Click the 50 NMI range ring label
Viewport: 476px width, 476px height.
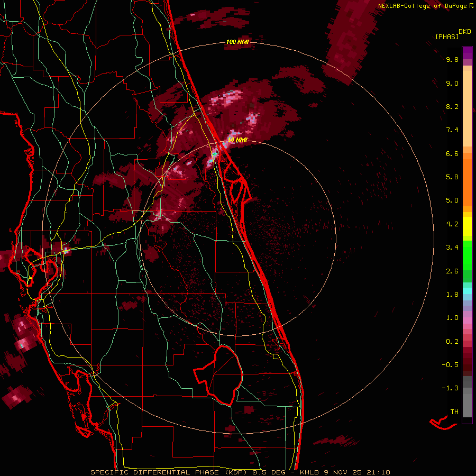(x=237, y=140)
